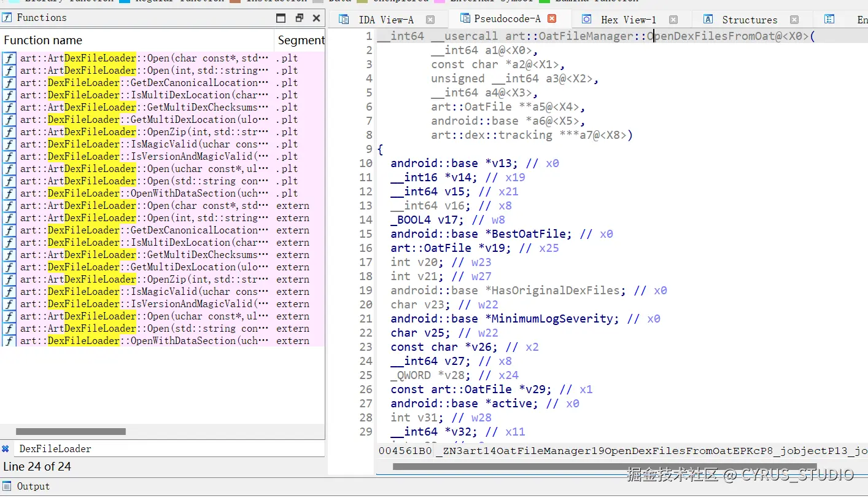Image resolution: width=868 pixels, height=497 pixels.
Task: Click the Pseudocode-A tab icon
Action: (464, 18)
